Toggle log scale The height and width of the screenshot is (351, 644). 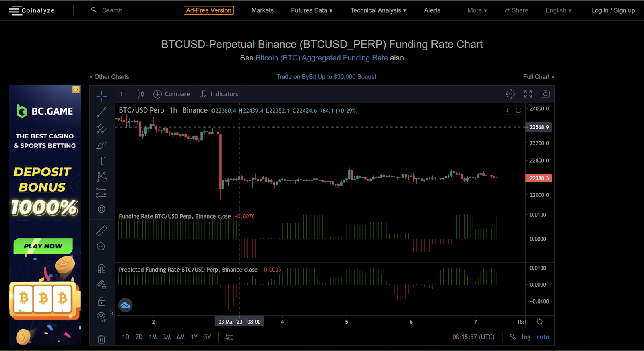[526, 337]
